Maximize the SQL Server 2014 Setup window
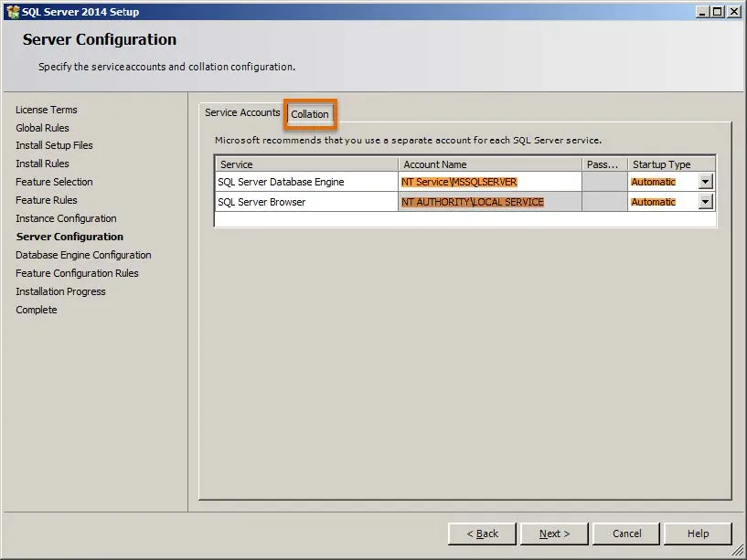The width and height of the screenshot is (747, 560). (x=717, y=12)
